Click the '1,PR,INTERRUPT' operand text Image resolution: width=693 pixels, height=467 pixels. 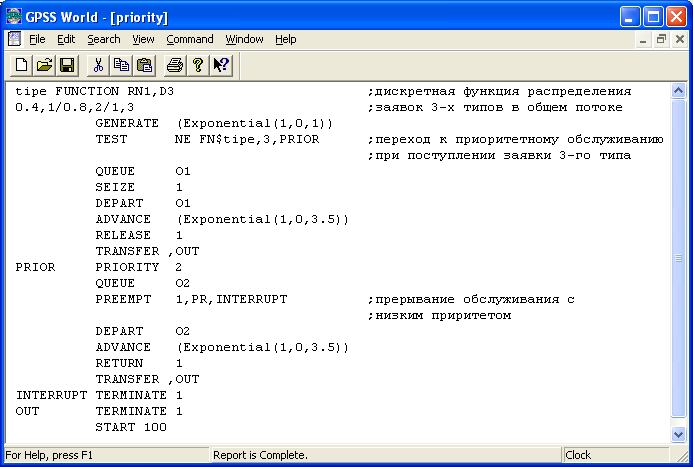pyautogui.click(x=231, y=299)
